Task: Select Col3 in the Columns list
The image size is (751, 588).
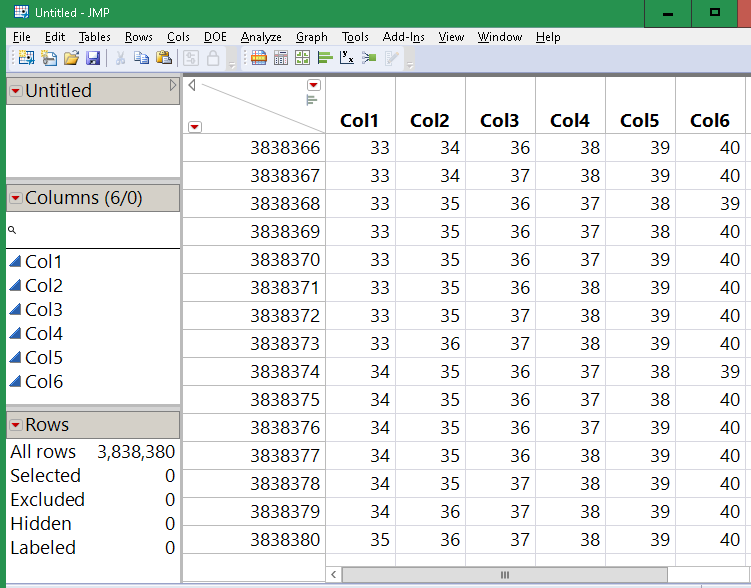Action: (x=44, y=309)
